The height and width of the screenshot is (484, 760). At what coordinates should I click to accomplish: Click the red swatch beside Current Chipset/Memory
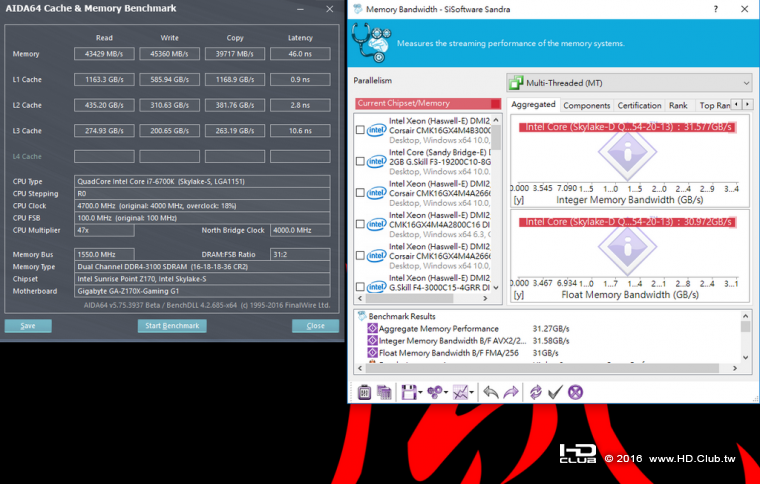click(495, 103)
